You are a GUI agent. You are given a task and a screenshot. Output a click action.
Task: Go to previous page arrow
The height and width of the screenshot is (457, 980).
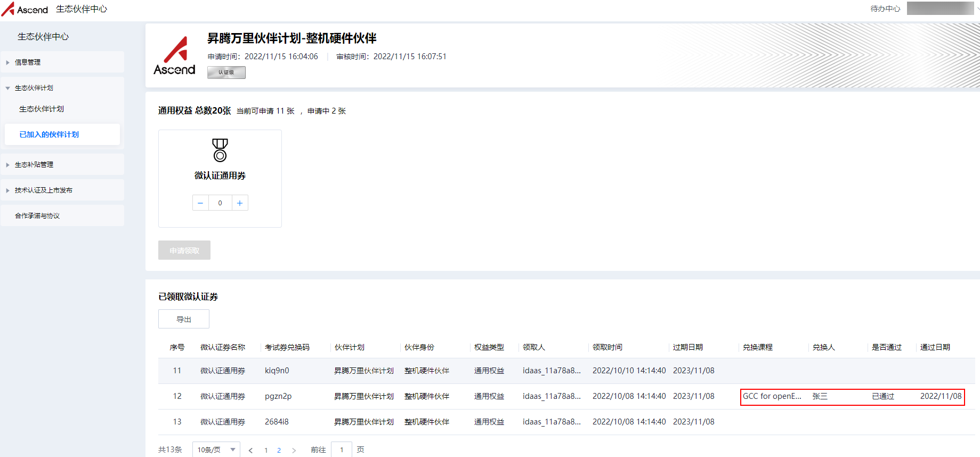pos(250,450)
